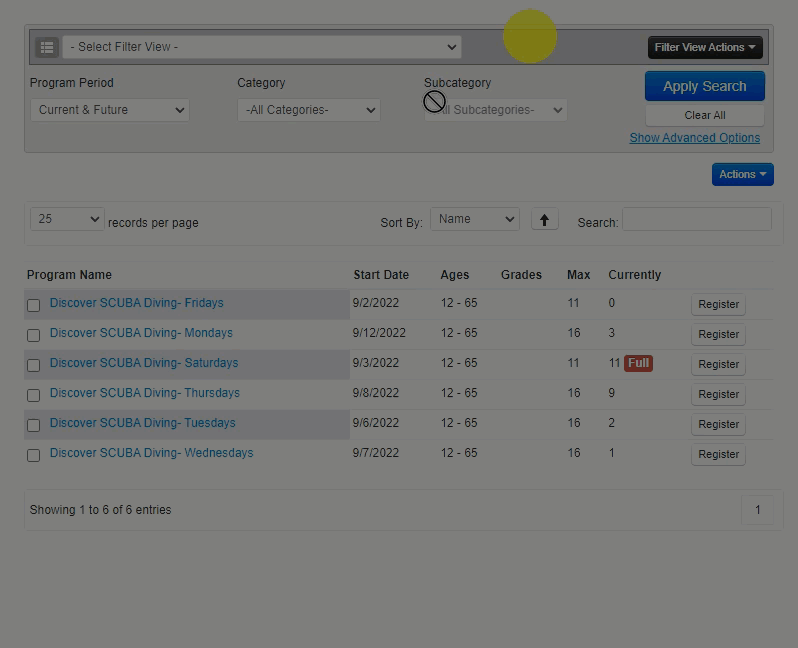Expand the Program Period dropdown
Image resolution: width=798 pixels, height=648 pixels.
(109, 110)
